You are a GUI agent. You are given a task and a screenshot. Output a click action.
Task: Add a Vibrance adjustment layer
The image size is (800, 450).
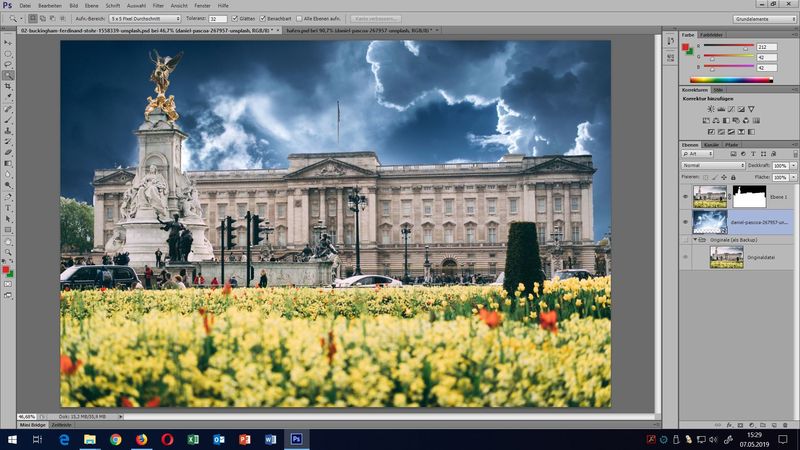751,109
